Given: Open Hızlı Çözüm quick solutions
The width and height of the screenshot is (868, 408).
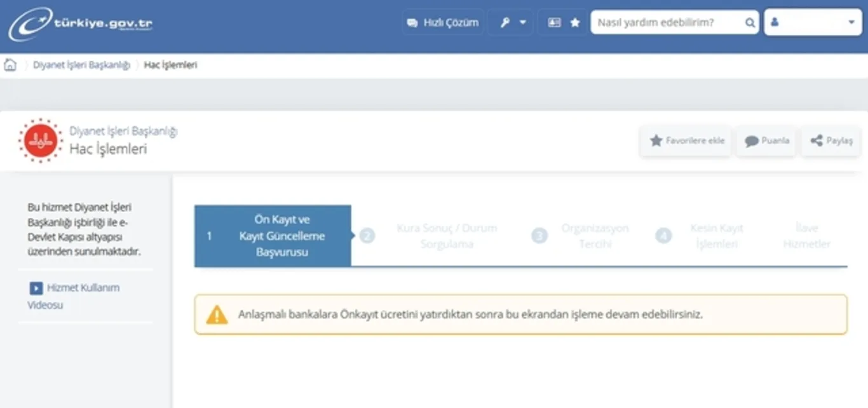Looking at the screenshot, I should [443, 22].
